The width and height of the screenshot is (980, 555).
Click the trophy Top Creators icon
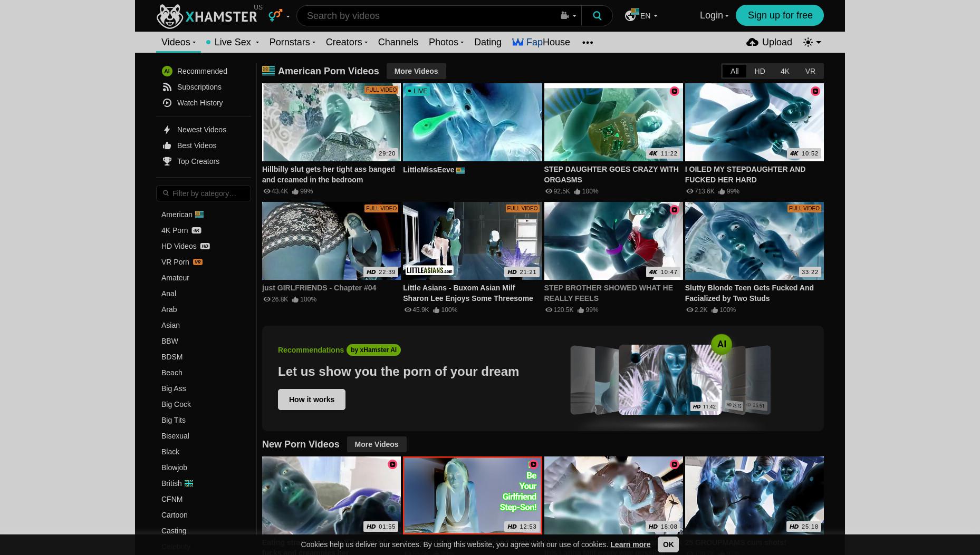[167, 161]
